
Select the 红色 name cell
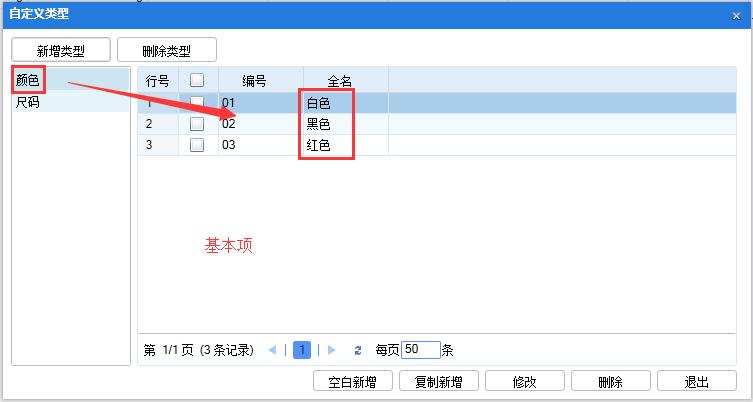tap(346, 145)
